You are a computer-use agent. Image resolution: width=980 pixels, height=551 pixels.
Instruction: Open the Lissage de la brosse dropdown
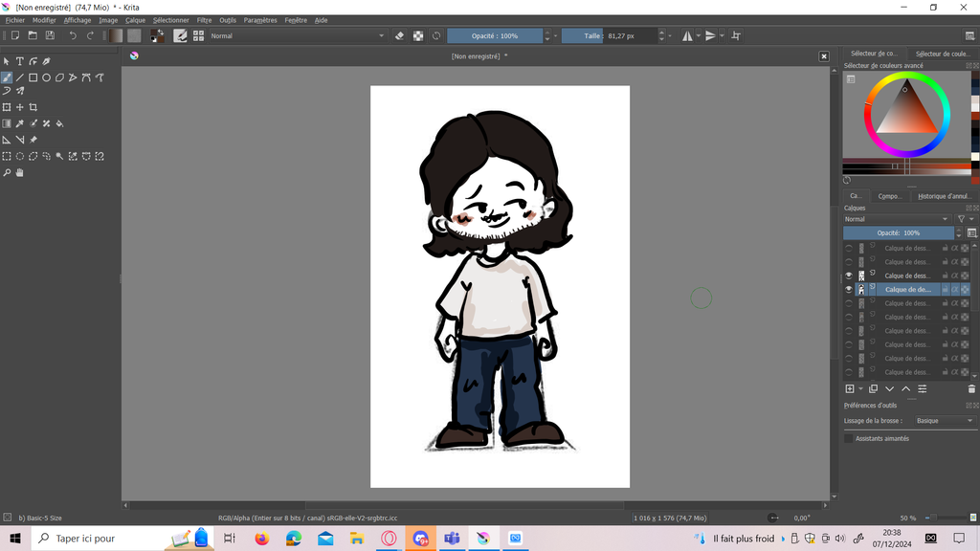coord(944,421)
